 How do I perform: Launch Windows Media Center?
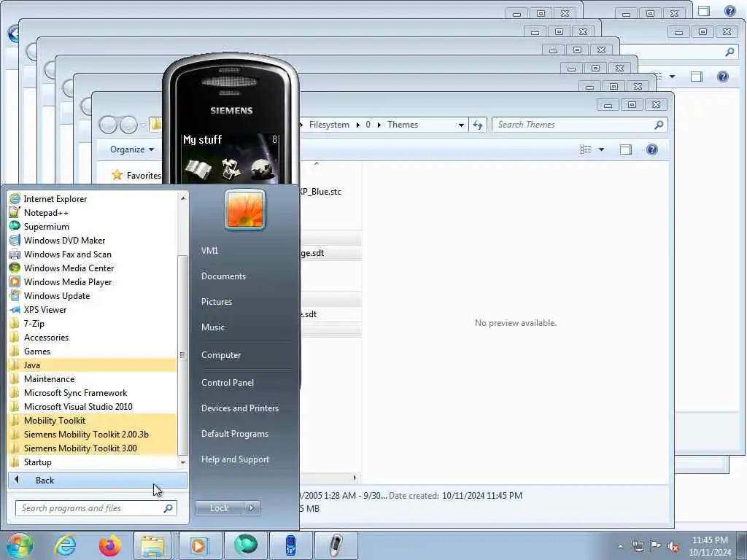click(x=93, y=268)
